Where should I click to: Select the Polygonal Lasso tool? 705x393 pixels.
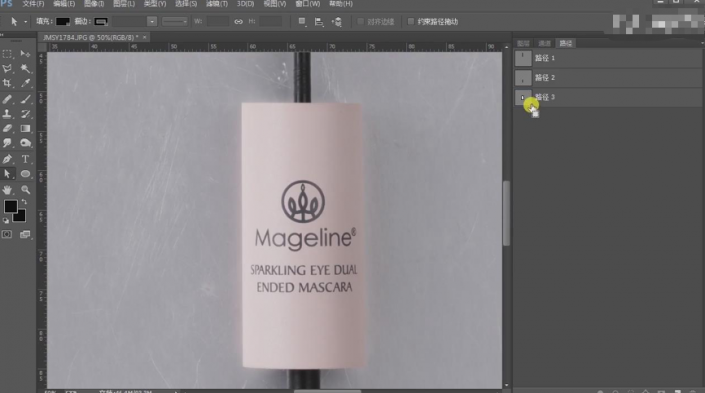(7, 68)
